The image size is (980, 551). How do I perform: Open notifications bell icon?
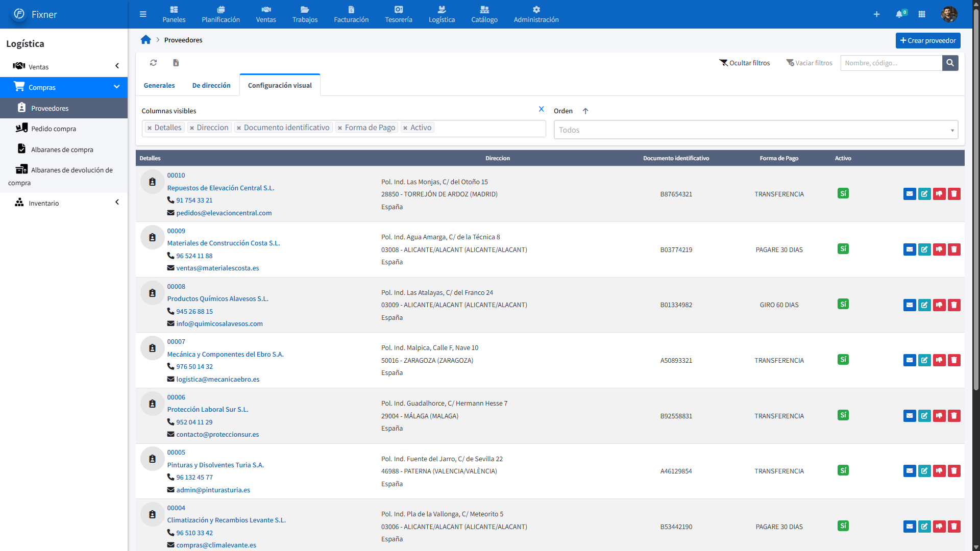(899, 14)
